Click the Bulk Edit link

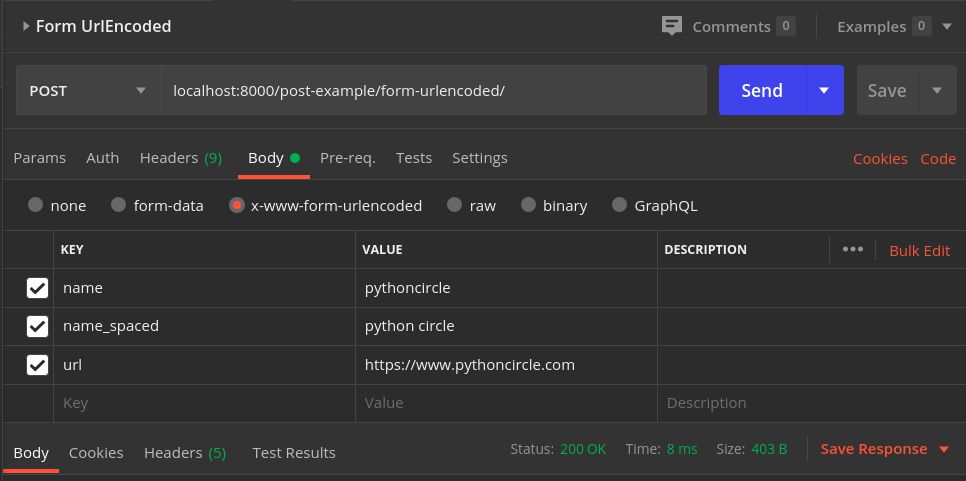(919, 251)
